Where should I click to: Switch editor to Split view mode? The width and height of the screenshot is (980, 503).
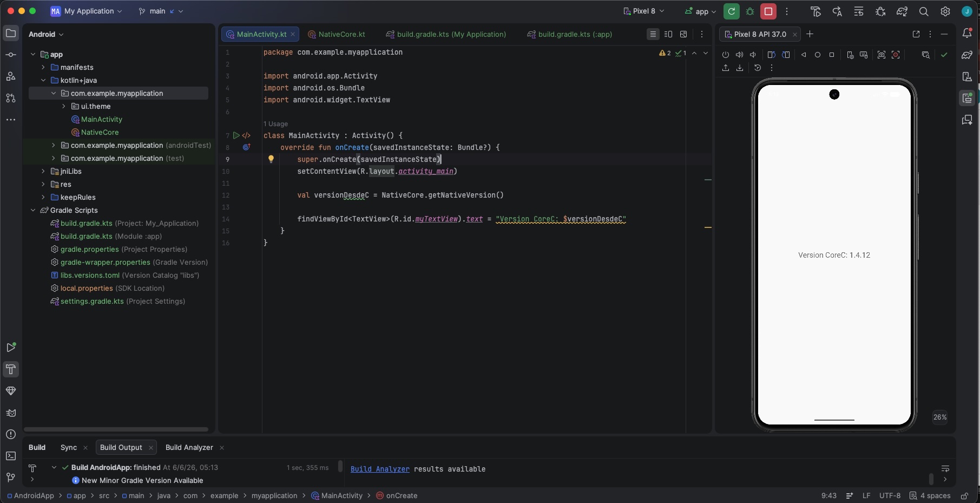tap(668, 34)
